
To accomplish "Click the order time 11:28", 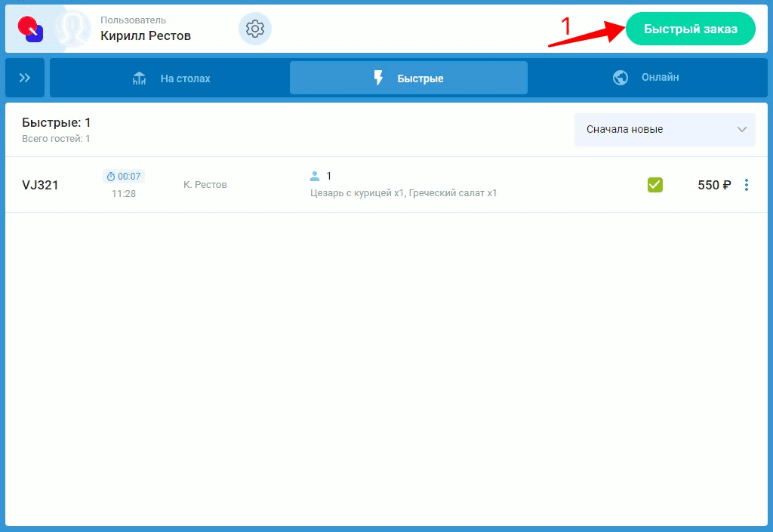I will [123, 194].
